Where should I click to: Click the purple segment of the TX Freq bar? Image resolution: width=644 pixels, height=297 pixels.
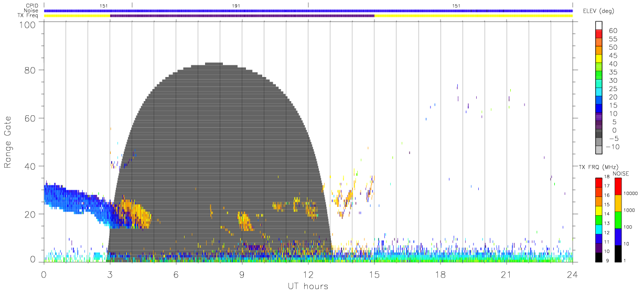[x=242, y=16]
